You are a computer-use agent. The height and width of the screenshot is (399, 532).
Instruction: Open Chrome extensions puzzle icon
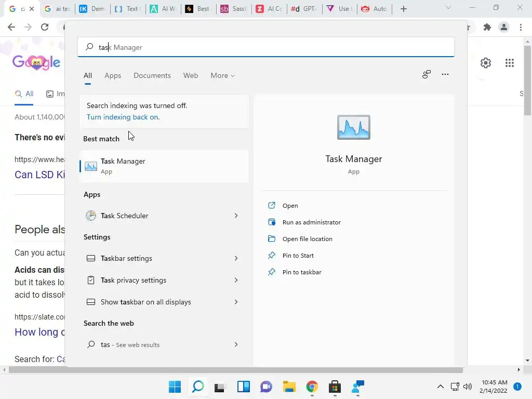(x=487, y=27)
